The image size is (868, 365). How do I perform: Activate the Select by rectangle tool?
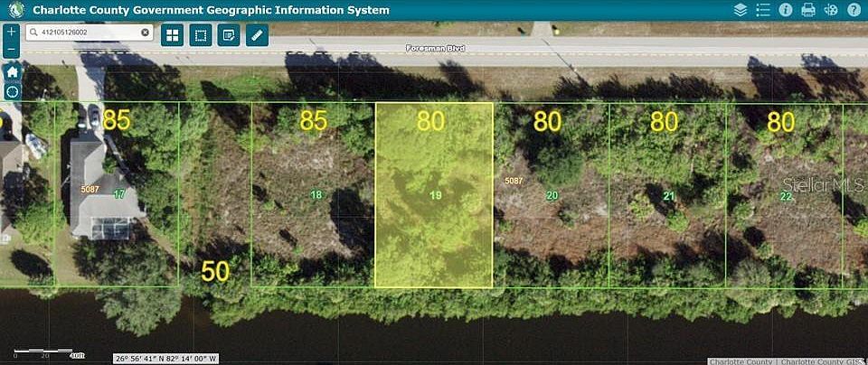(x=201, y=35)
